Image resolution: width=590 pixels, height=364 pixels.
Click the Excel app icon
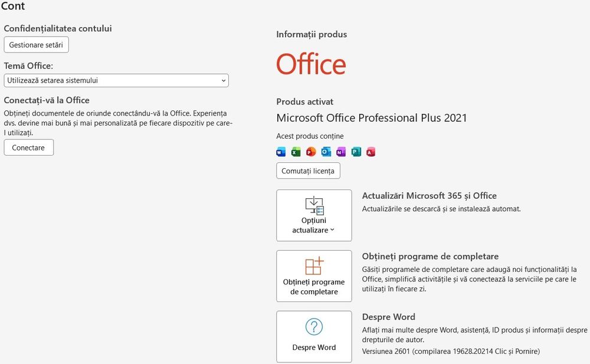296,152
